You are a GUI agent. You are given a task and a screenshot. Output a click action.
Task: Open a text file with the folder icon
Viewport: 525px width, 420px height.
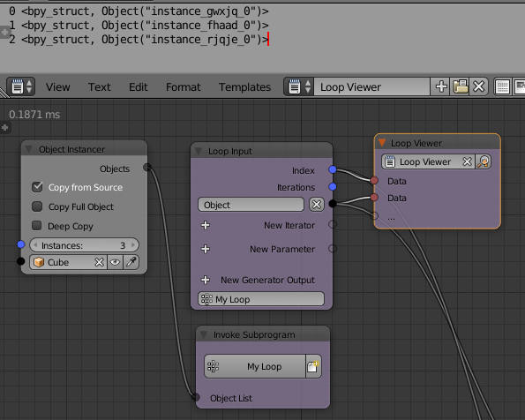pos(460,86)
